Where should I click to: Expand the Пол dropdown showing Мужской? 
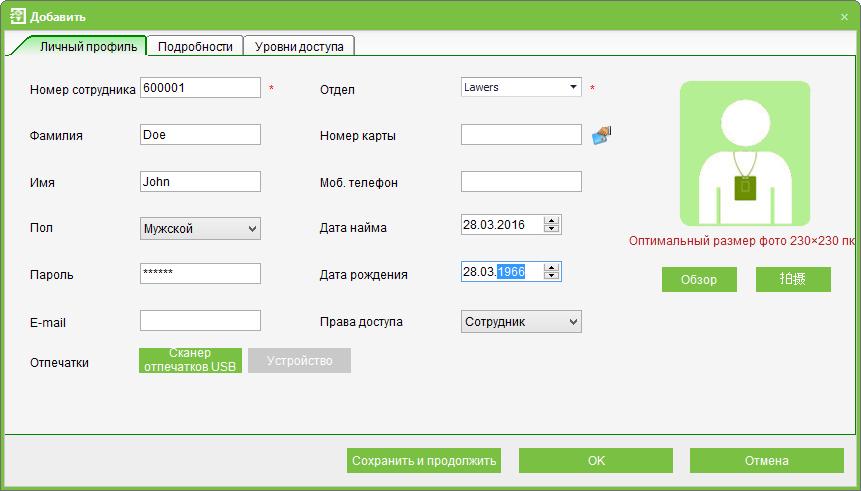(200, 228)
